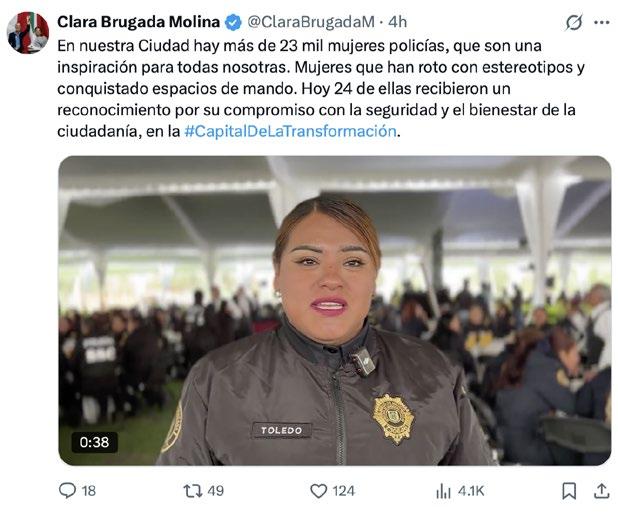This screenshot has width=618, height=513.
Task: Toggle the bookmark icon for this post
Action: 569,491
